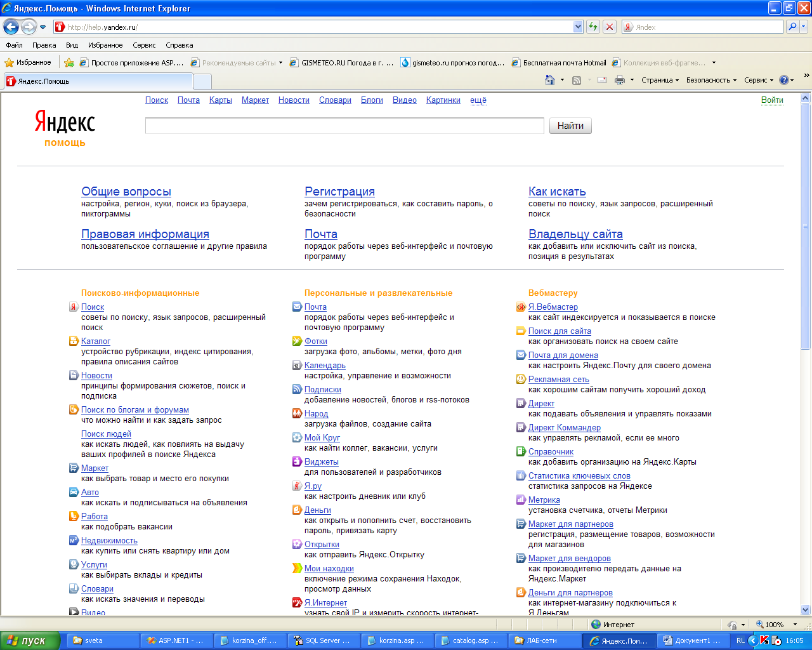Image resolution: width=812 pixels, height=650 pixels.
Task: Click the new tab button
Action: 202,81
